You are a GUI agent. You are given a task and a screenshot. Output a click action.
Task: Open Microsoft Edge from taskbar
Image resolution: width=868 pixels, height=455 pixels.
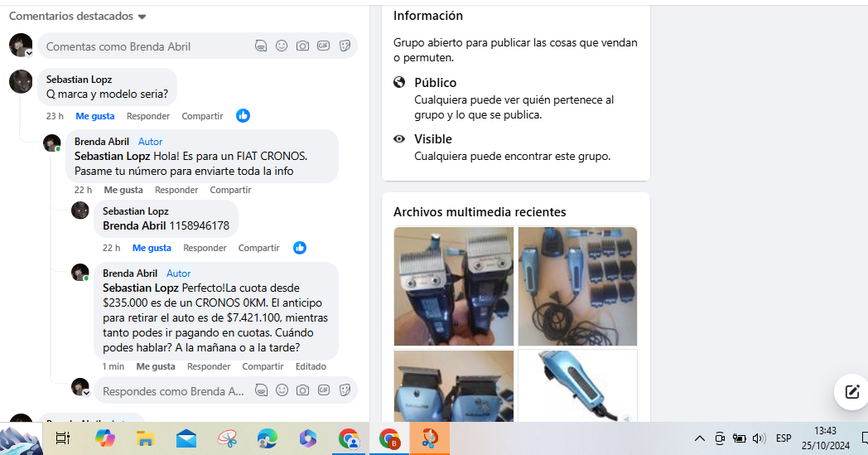(268, 439)
